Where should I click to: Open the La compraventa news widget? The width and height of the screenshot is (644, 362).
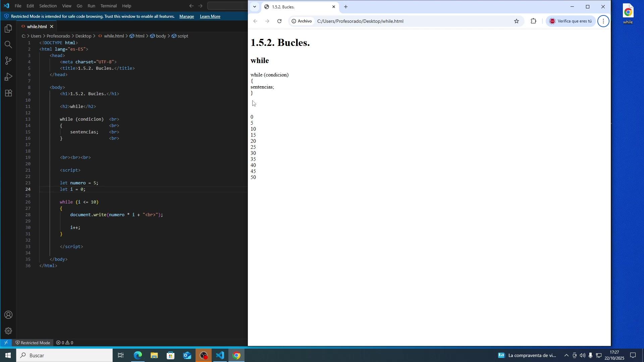(x=527, y=356)
